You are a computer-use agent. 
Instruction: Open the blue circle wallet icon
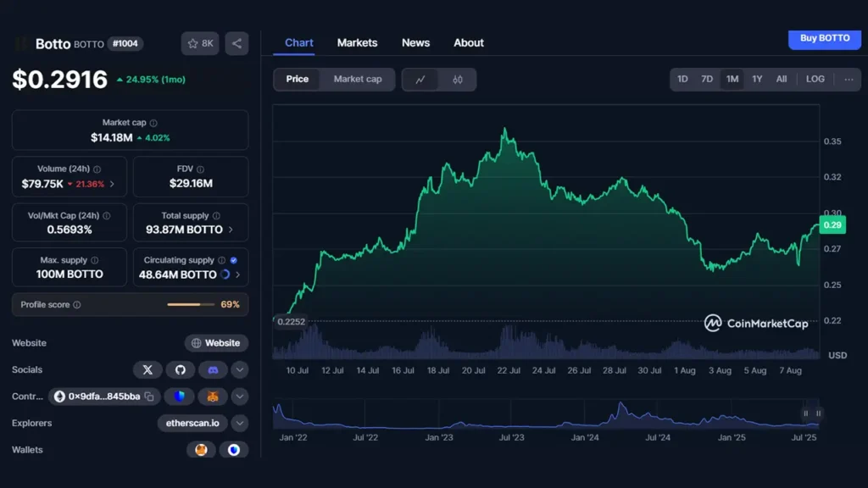click(x=234, y=450)
